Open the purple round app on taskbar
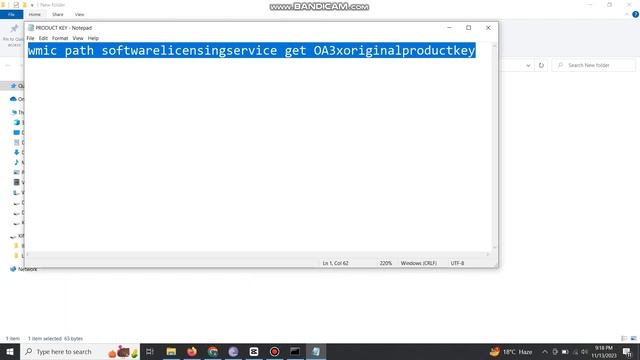The width and height of the screenshot is (640, 360). [x=233, y=351]
